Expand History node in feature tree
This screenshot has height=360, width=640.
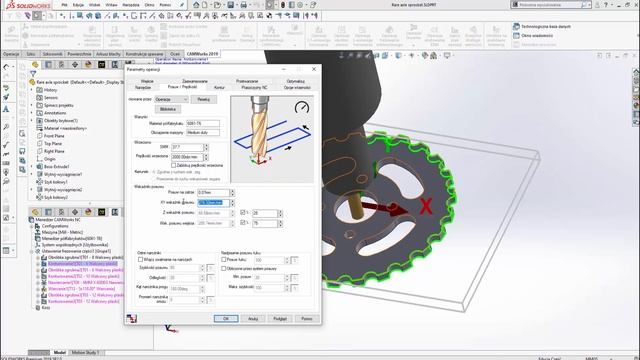pos(32,90)
